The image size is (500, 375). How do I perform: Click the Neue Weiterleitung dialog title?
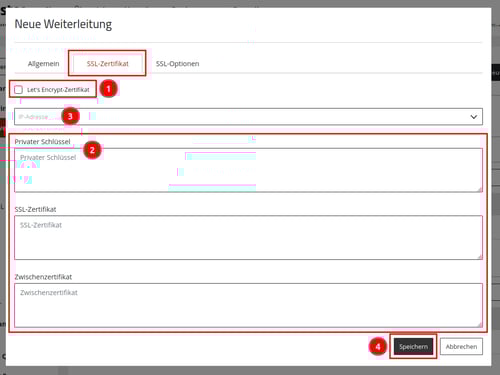coord(63,24)
